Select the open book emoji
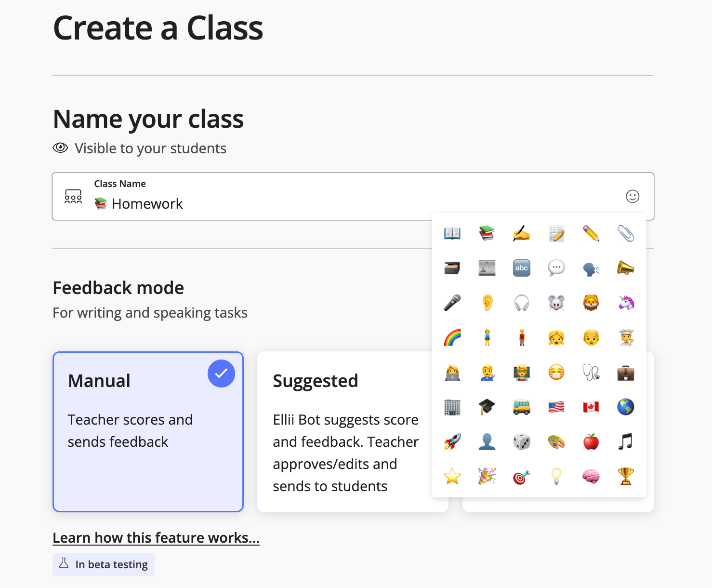Image resolution: width=712 pixels, height=588 pixels. point(452,233)
